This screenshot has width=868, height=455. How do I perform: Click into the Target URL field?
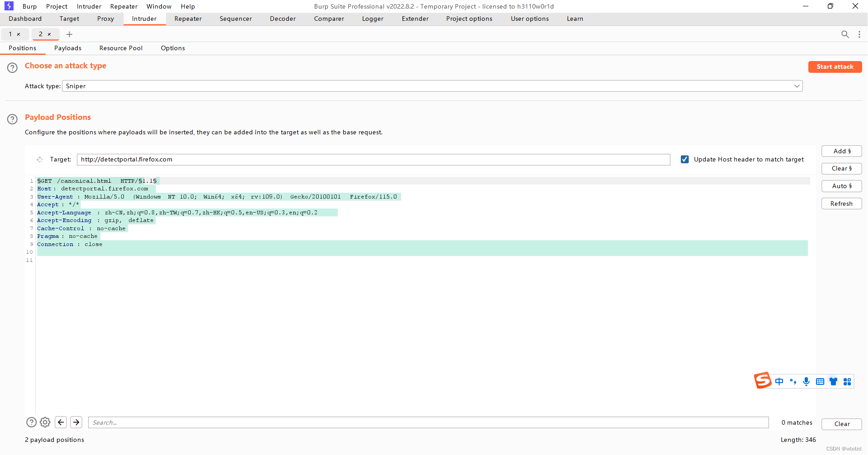pos(373,159)
